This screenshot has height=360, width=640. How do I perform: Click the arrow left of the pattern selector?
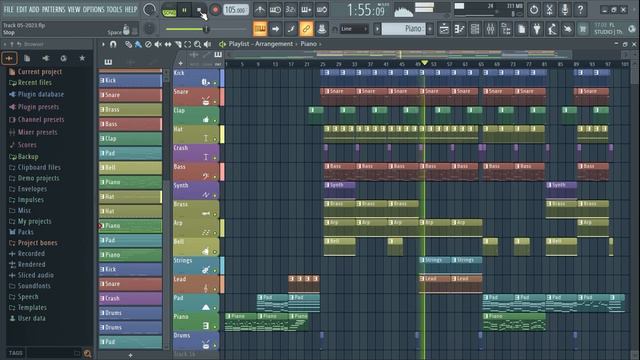point(377,29)
